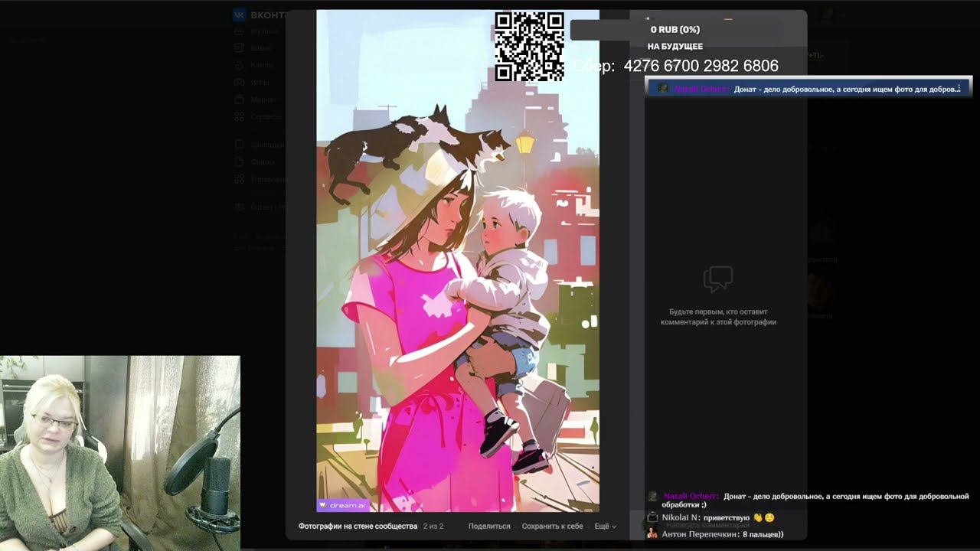The width and height of the screenshot is (980, 551).
Task: Click the pinned Natali Ocherr chat message
Action: (x=808, y=89)
